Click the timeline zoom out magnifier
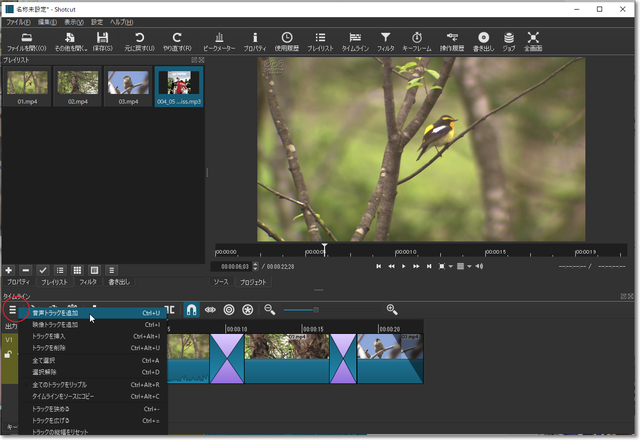640x440 pixels. (270, 310)
